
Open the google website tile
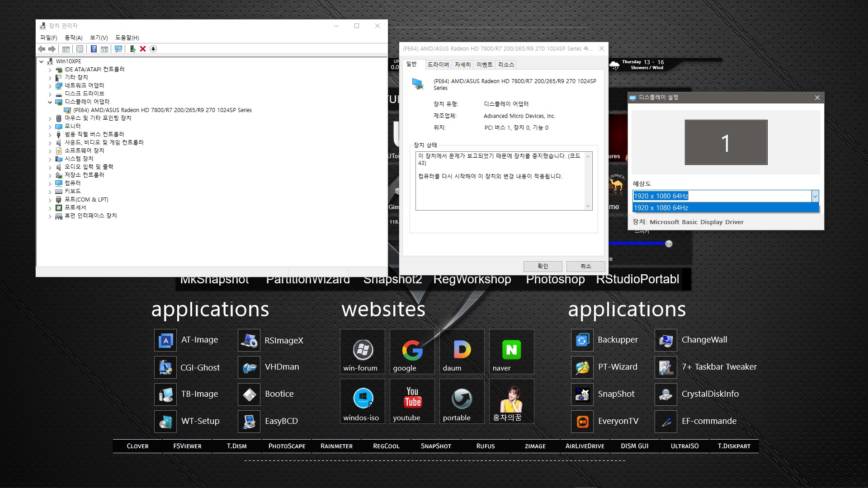(412, 352)
